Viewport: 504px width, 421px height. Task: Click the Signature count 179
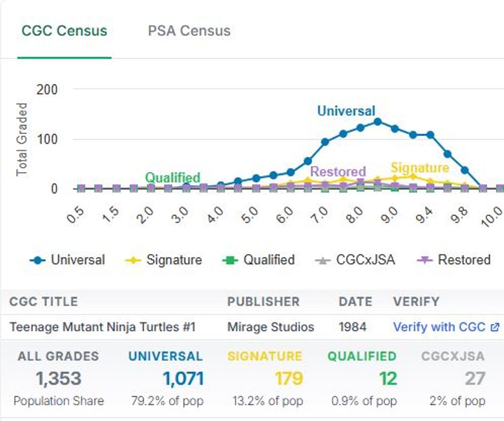[x=289, y=379]
